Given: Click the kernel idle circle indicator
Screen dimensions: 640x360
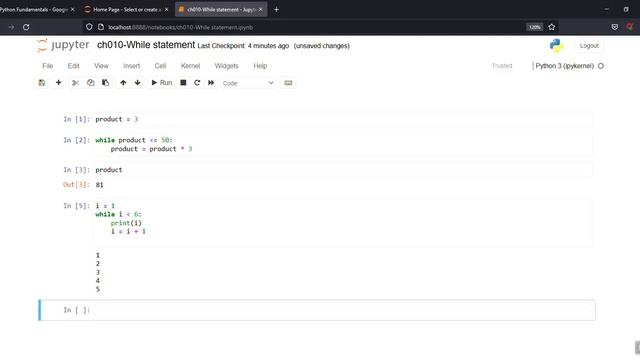Looking at the screenshot, I should click(601, 66).
